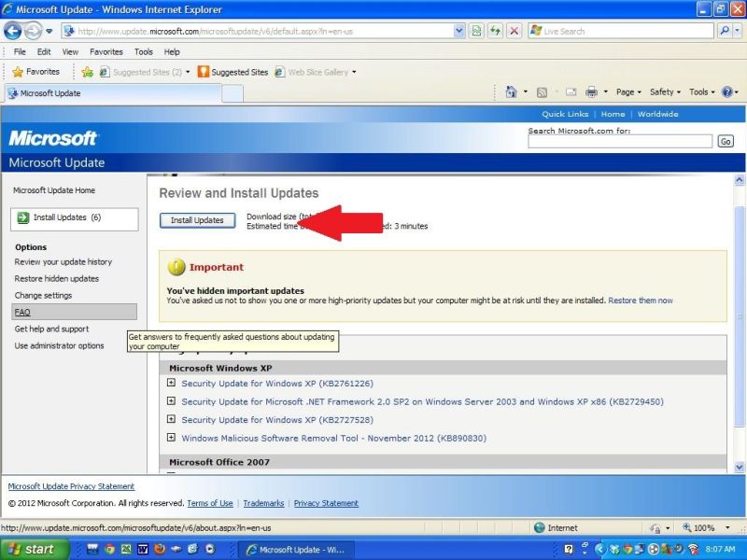
Task: Click the Worldwide header link
Action: pyautogui.click(x=658, y=114)
